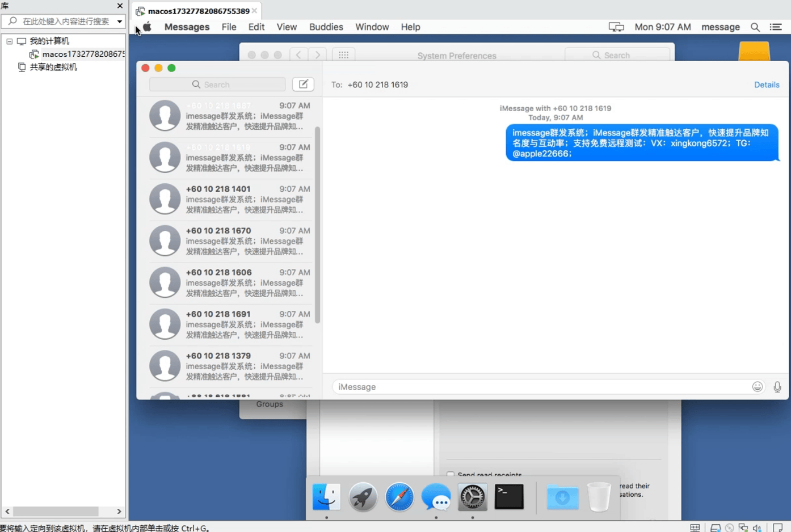Open the Apple menu
The width and height of the screenshot is (791, 532).
click(147, 27)
